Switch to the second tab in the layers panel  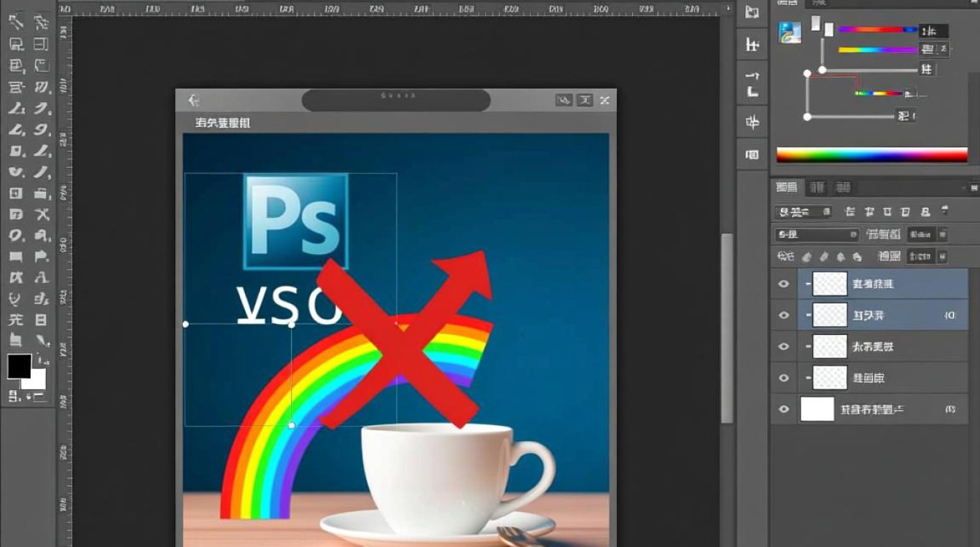click(x=817, y=187)
